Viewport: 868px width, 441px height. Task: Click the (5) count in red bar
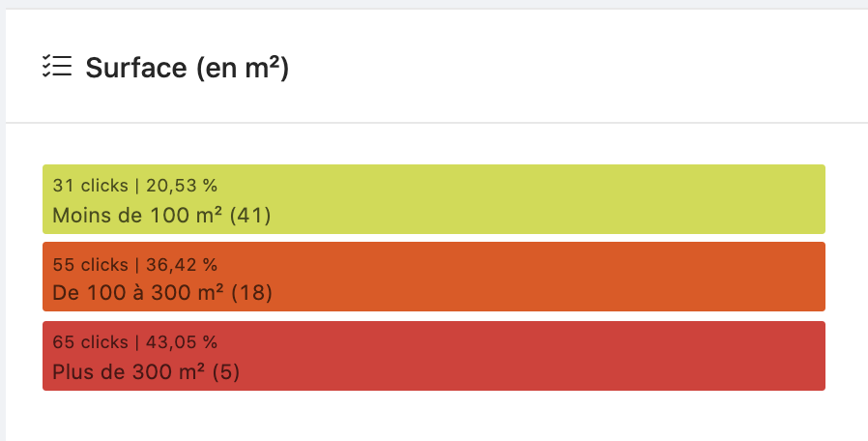point(225,372)
